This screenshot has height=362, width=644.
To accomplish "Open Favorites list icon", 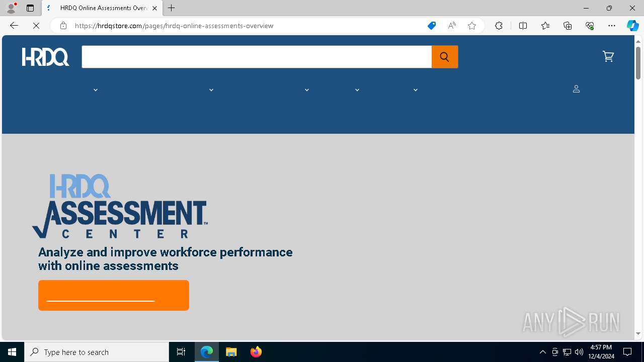I will click(x=545, y=26).
